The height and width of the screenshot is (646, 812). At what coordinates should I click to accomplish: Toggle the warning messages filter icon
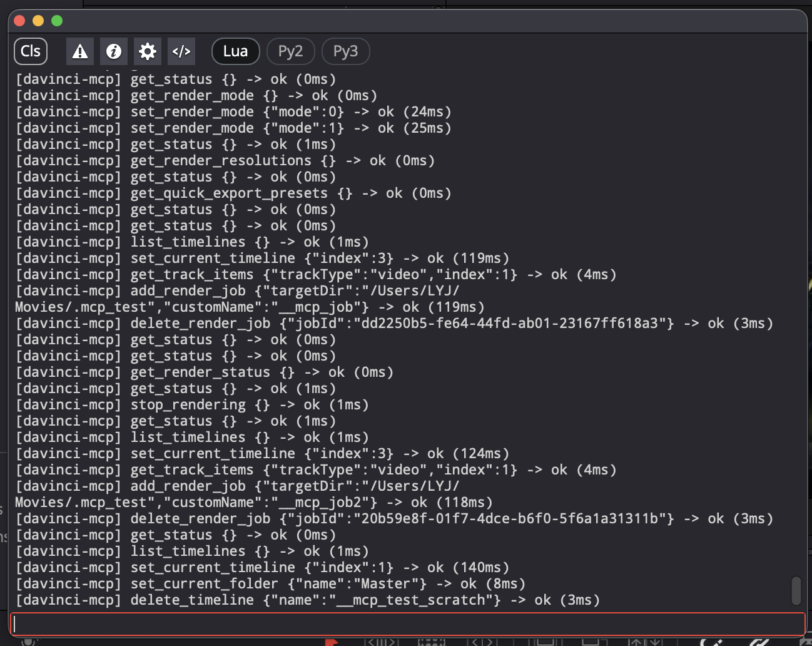(x=80, y=51)
